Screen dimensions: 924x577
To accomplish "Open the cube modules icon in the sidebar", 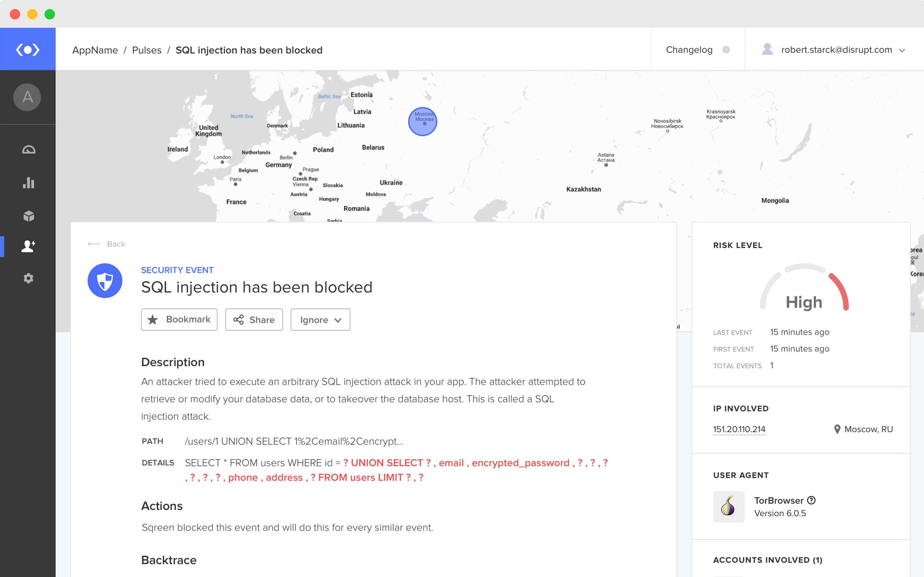I will pos(29,216).
